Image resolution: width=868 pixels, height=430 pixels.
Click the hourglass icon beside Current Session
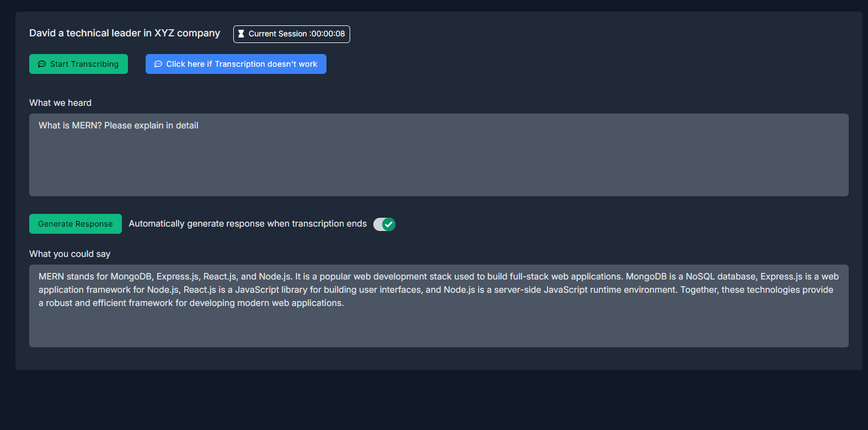point(241,34)
